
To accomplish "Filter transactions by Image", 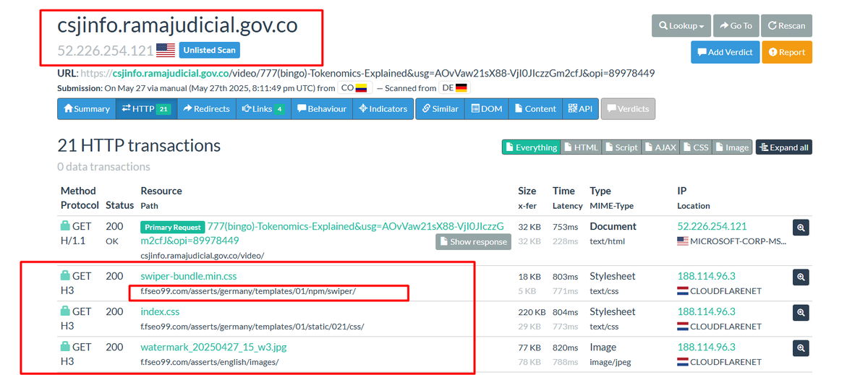I will coord(732,147).
